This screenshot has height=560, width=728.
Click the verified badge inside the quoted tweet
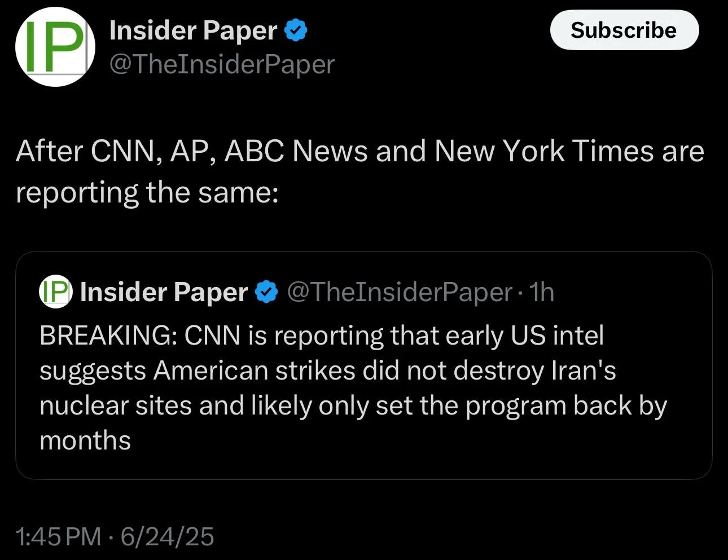pyautogui.click(x=266, y=292)
